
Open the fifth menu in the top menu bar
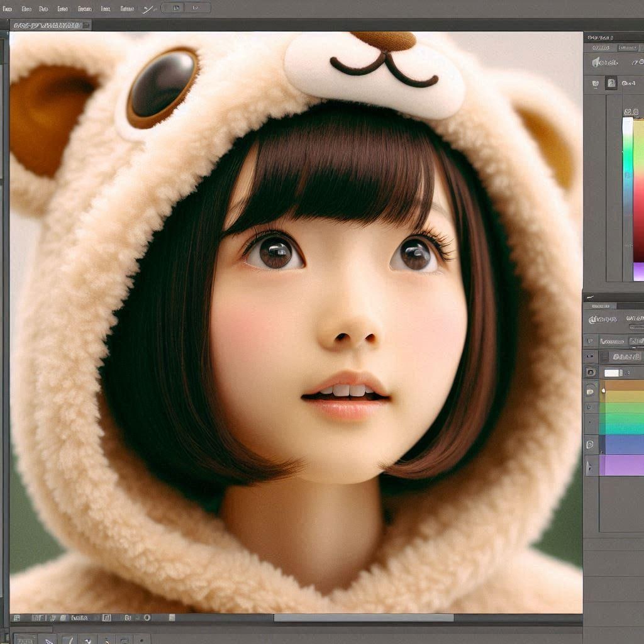pyautogui.click(x=85, y=9)
